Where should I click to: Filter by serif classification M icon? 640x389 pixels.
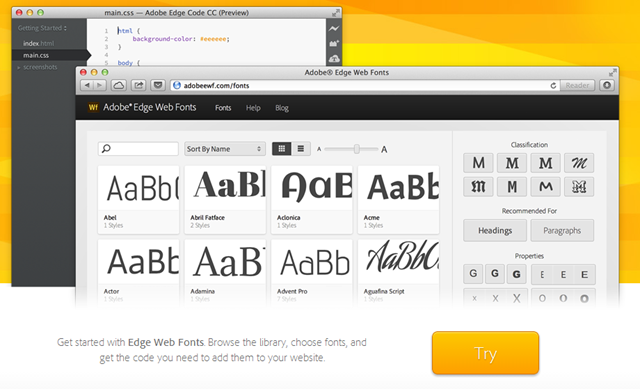click(512, 163)
